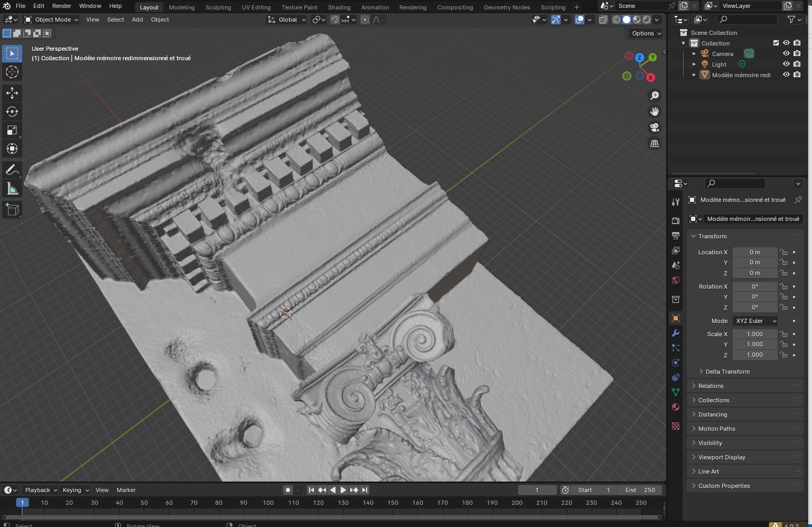Open the Render menu
This screenshot has width=812, height=527.
pos(61,6)
